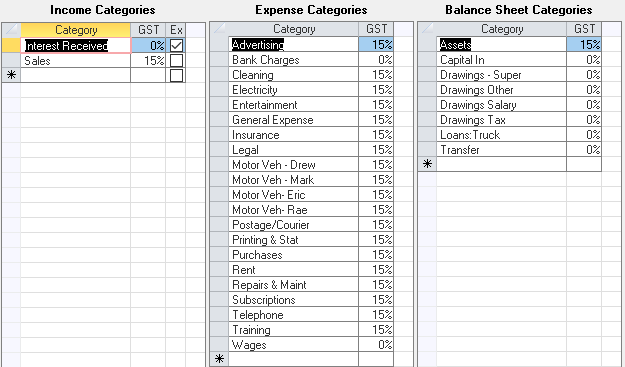This screenshot has width=625, height=367.
Task: Select the Repairs & Maint category
Action: point(294,285)
